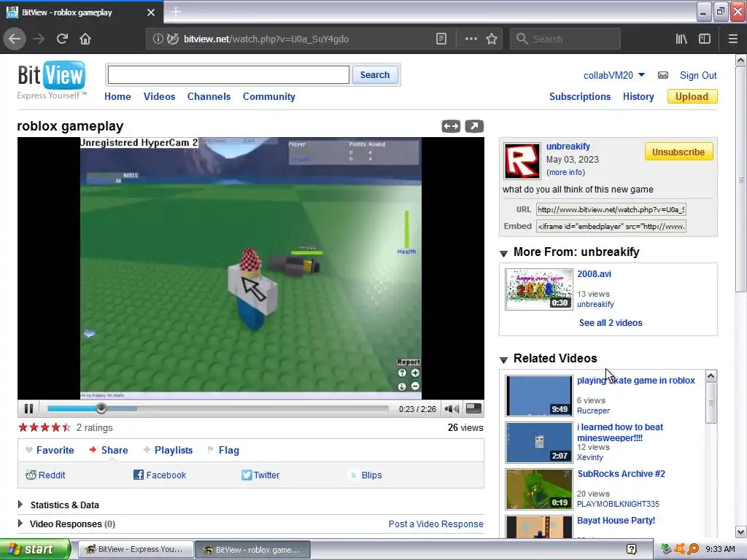Open the Videos menu item

click(x=159, y=97)
